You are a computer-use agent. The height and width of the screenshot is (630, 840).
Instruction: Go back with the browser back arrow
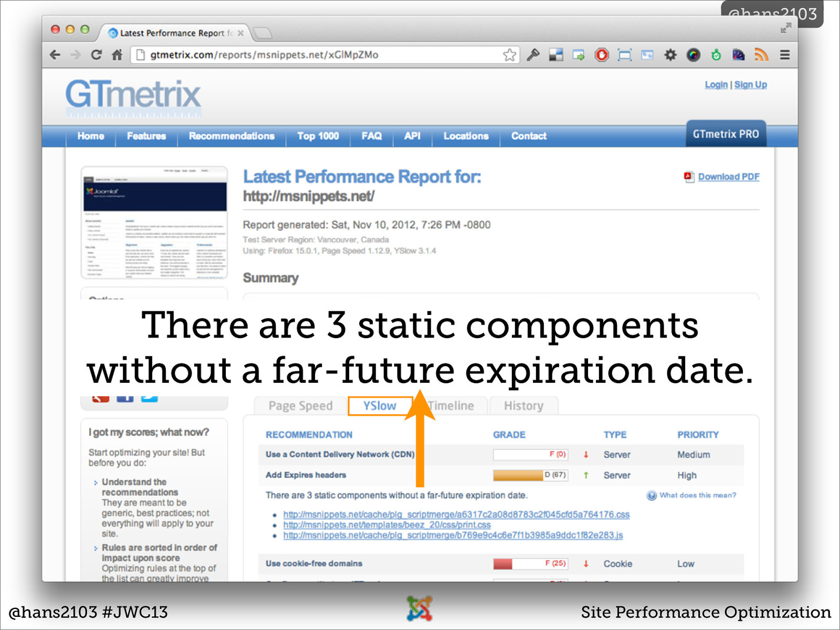pyautogui.click(x=55, y=55)
